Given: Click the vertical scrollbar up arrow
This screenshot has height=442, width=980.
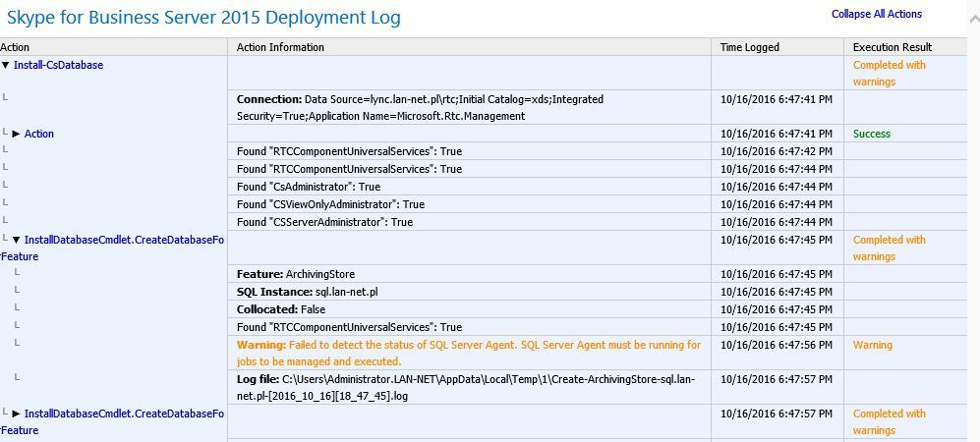Looking at the screenshot, I should click(974, 19).
